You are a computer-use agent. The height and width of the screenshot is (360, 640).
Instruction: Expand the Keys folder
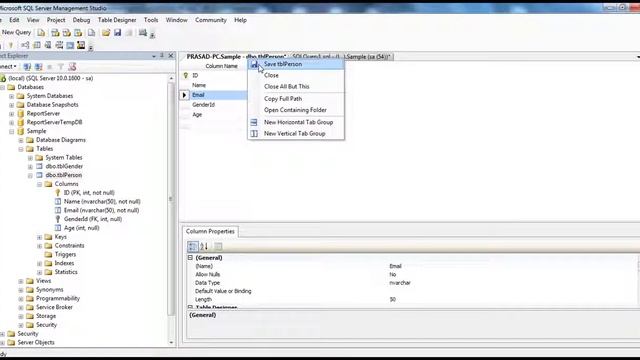point(40,237)
